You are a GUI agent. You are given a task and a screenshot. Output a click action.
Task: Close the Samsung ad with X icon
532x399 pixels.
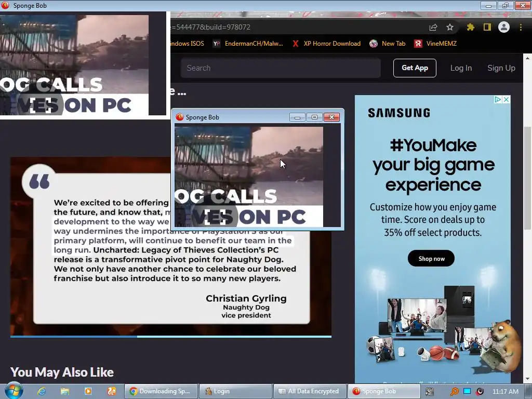pyautogui.click(x=506, y=99)
